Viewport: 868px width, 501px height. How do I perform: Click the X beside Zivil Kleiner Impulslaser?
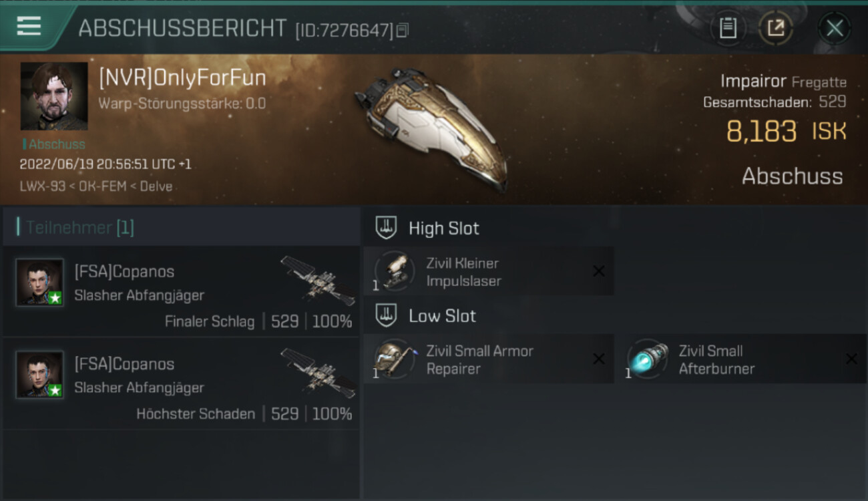pos(599,271)
